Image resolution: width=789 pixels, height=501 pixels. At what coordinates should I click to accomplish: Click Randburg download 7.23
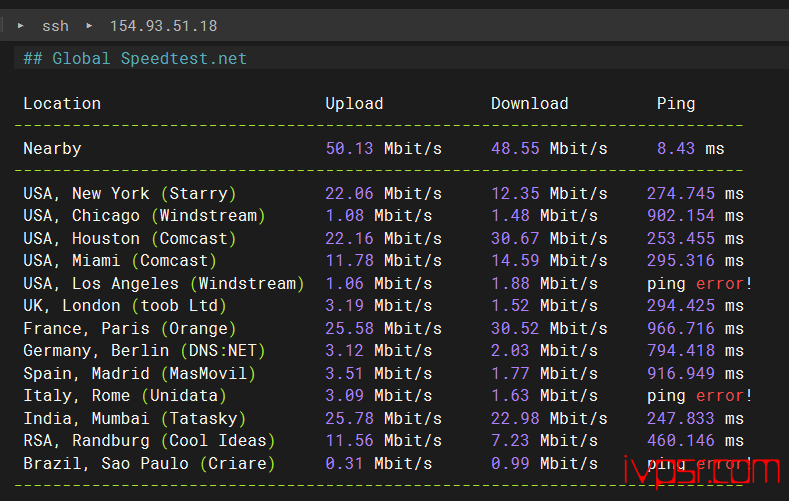(510, 441)
